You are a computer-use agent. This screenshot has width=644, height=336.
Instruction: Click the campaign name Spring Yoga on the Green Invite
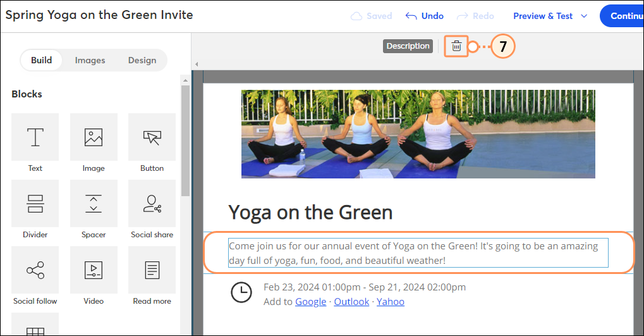pyautogui.click(x=99, y=15)
